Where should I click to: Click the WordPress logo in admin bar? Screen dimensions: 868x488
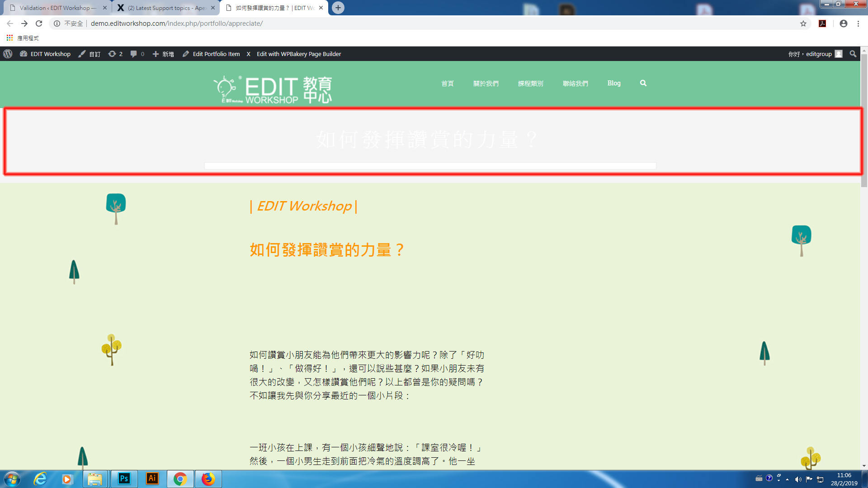click(8, 54)
